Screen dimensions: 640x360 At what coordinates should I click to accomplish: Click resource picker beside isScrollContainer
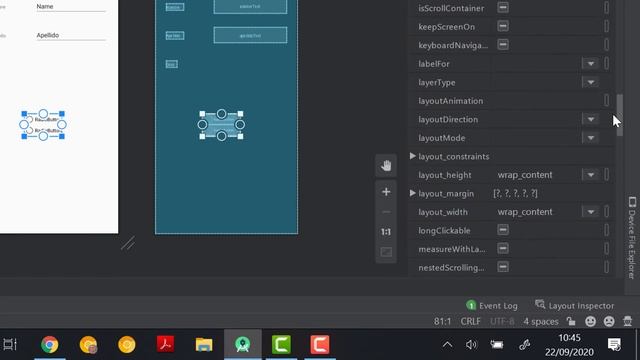tap(607, 7)
